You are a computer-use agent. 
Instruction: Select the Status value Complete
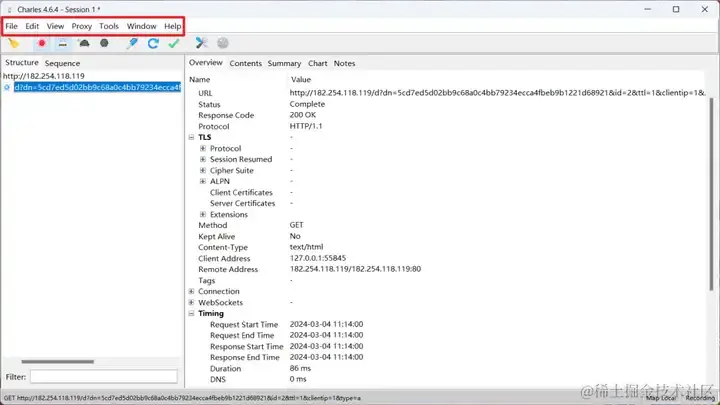click(307, 104)
